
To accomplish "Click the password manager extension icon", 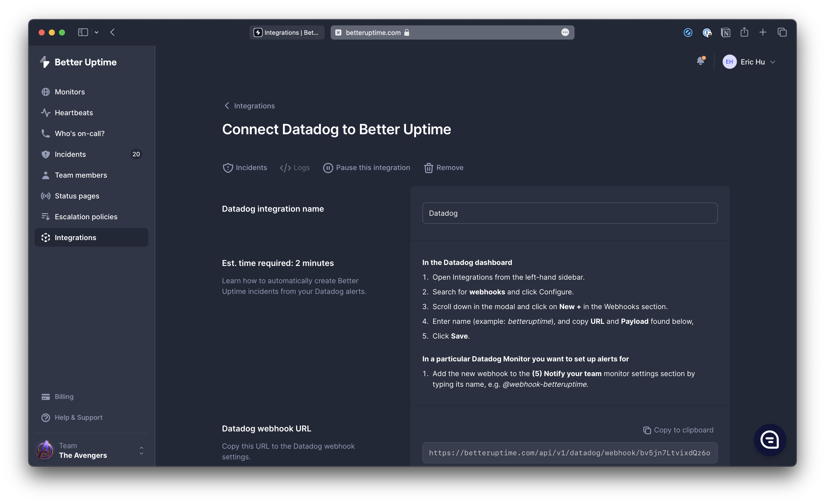I will tap(707, 32).
